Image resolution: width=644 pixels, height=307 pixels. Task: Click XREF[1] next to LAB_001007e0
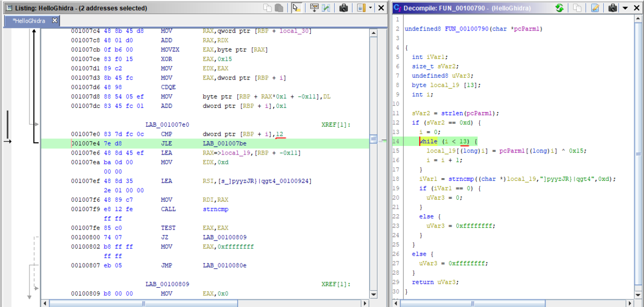[335, 125]
